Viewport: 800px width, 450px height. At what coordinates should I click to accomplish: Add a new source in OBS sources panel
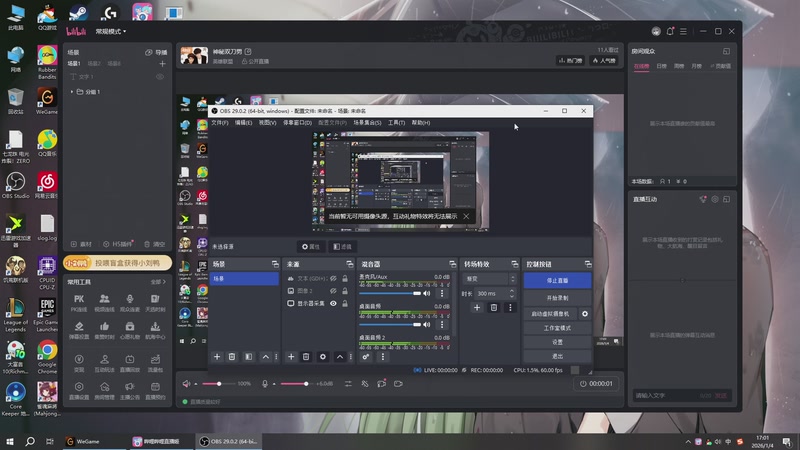[x=291, y=357]
